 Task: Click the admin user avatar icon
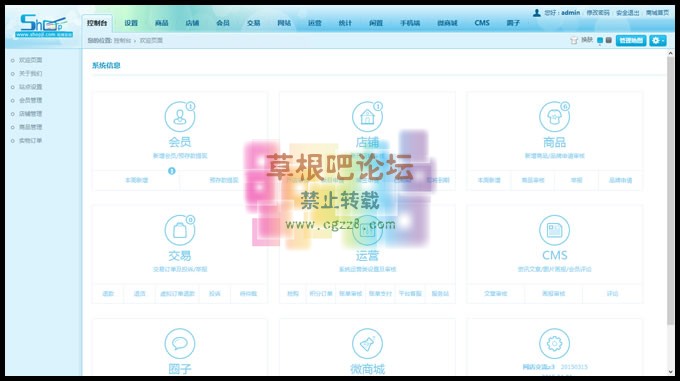pyautogui.click(x=536, y=13)
